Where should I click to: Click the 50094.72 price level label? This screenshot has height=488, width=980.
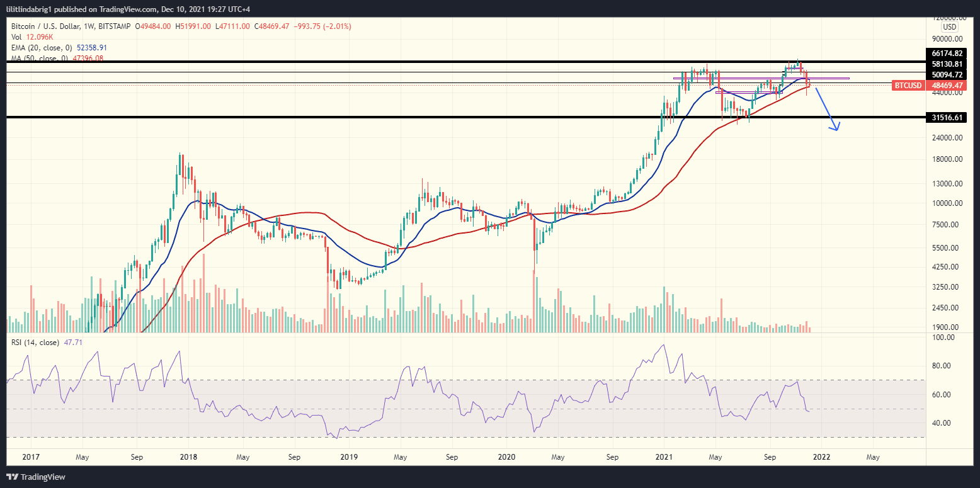(945, 74)
